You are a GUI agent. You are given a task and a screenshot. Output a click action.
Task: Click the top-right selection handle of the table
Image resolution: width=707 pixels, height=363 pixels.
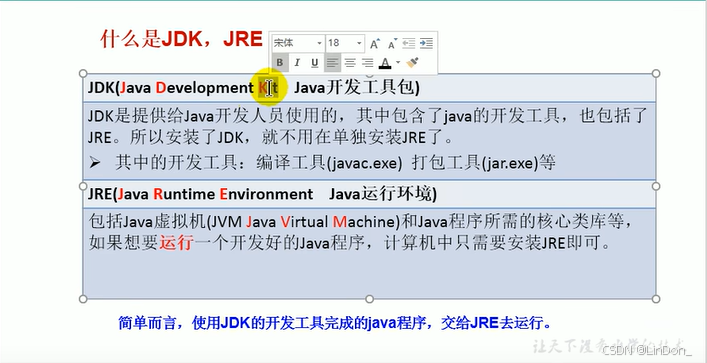pyautogui.click(x=656, y=74)
